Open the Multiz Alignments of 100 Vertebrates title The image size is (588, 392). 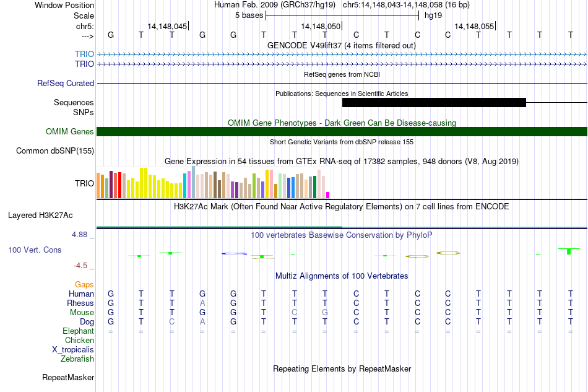coord(342,276)
